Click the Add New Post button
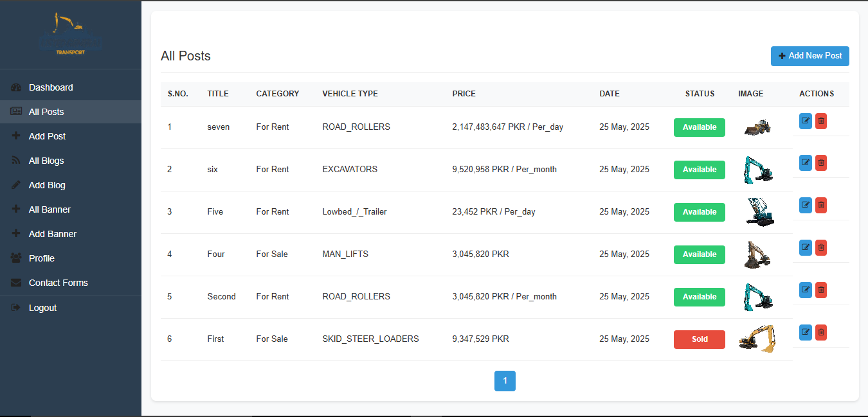The width and height of the screenshot is (868, 417). (810, 56)
